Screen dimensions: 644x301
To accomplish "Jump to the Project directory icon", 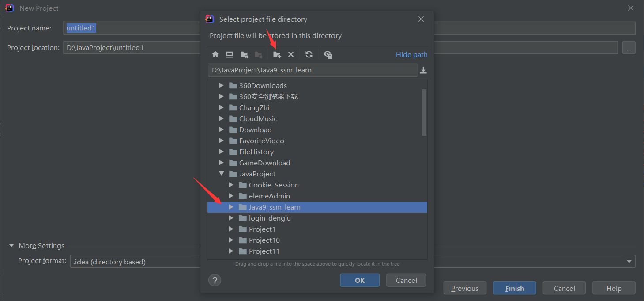I will [244, 54].
